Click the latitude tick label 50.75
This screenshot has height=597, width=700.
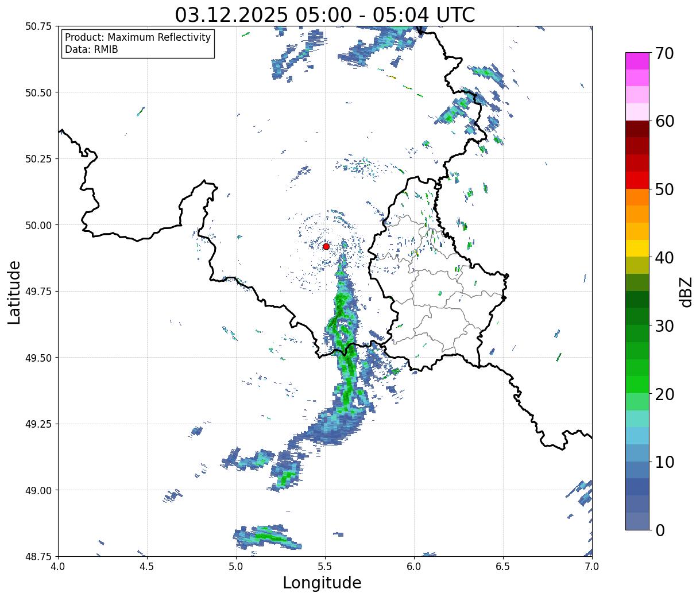(38, 26)
